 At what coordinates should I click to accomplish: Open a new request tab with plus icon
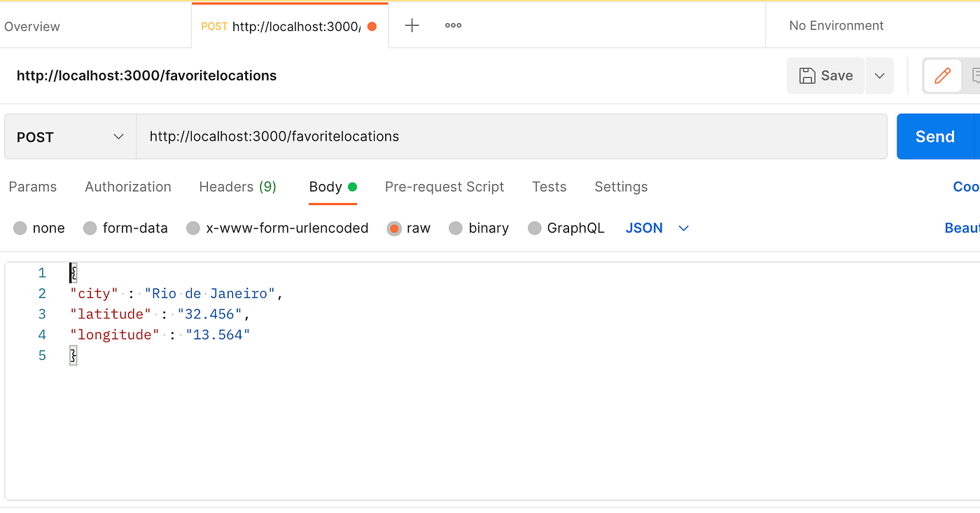point(412,26)
